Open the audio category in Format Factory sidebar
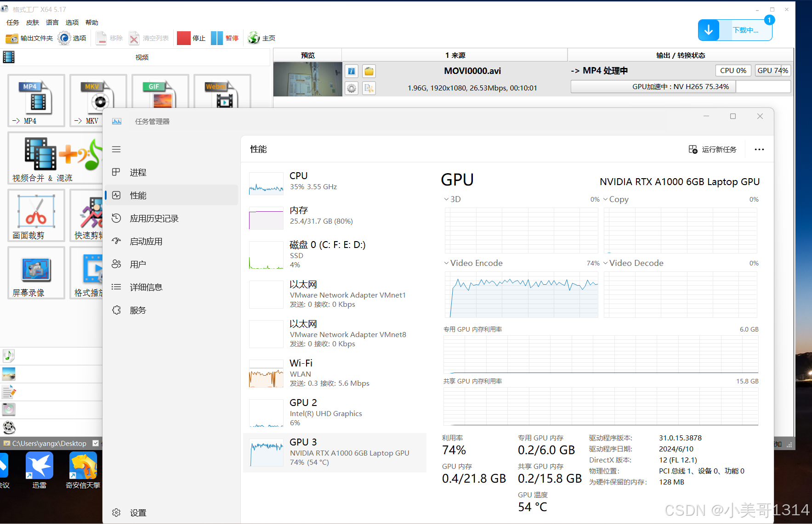The image size is (812, 524). click(9, 355)
